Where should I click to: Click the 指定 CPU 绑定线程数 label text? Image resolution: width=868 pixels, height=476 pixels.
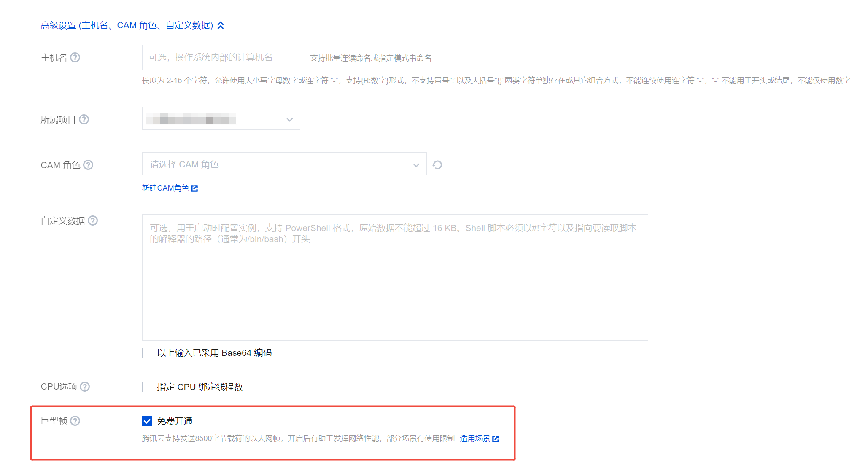pos(200,387)
